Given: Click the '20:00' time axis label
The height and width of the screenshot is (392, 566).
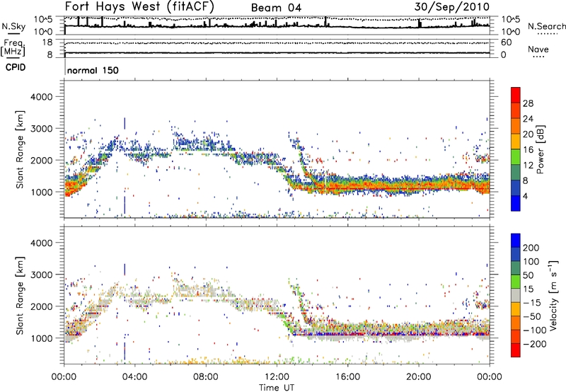Looking at the screenshot, I should tap(419, 377).
